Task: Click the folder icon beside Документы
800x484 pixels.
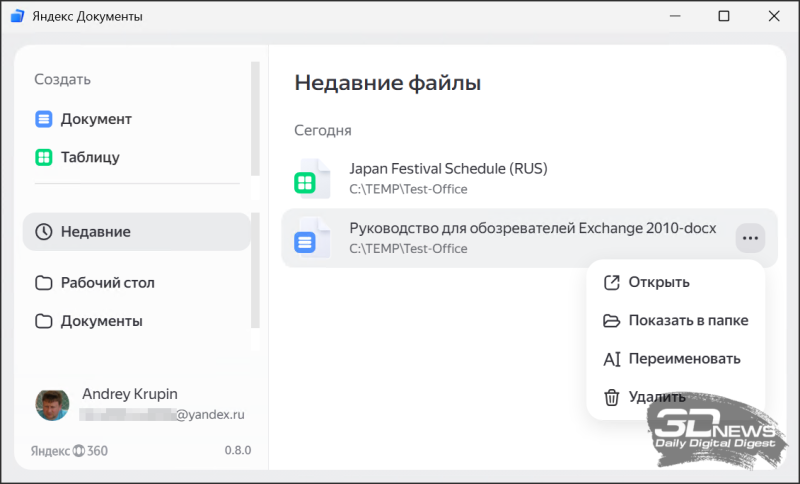Action: (x=43, y=321)
